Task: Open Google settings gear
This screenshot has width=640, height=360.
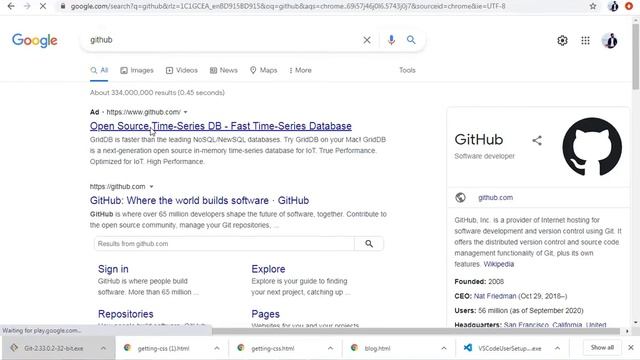Action: pos(562,40)
